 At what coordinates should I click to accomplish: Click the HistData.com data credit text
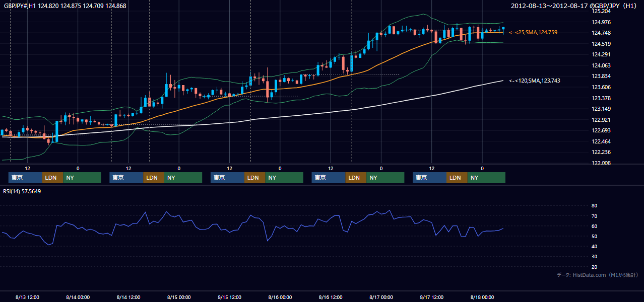(x=598, y=275)
